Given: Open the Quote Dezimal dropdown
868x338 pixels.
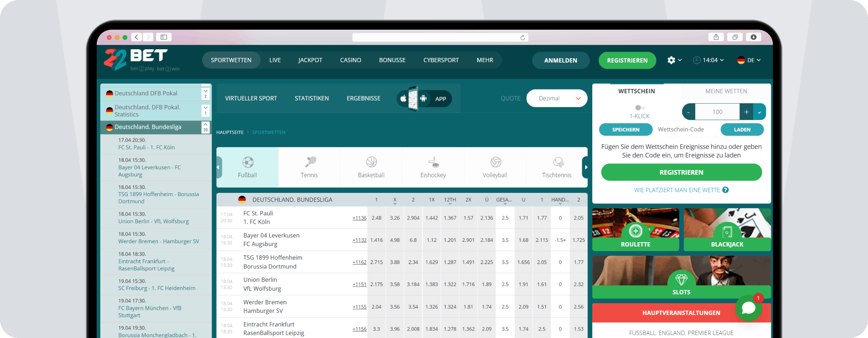Looking at the screenshot, I should (557, 98).
